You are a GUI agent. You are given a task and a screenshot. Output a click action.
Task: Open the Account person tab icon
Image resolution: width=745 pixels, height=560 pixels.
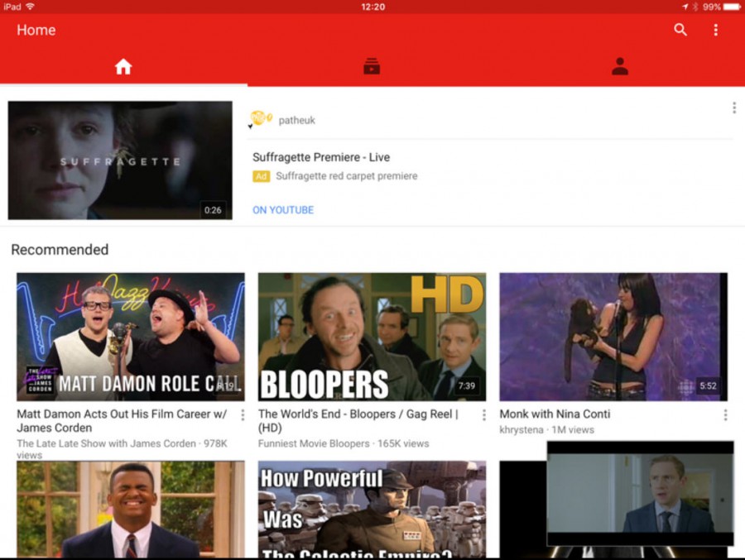[x=620, y=67]
